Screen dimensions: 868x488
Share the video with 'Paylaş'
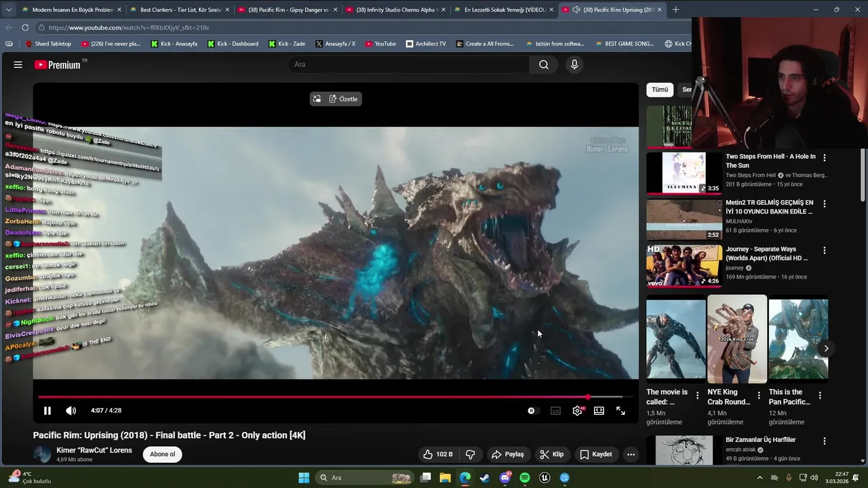508,454
